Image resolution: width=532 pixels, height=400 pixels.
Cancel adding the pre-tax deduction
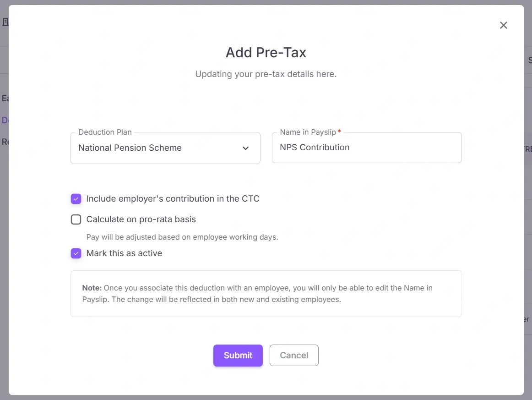(x=294, y=355)
